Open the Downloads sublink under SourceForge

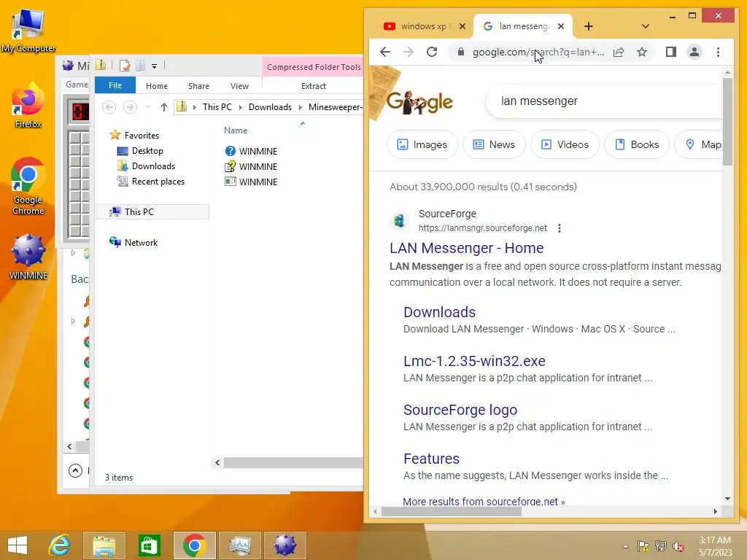[439, 312]
